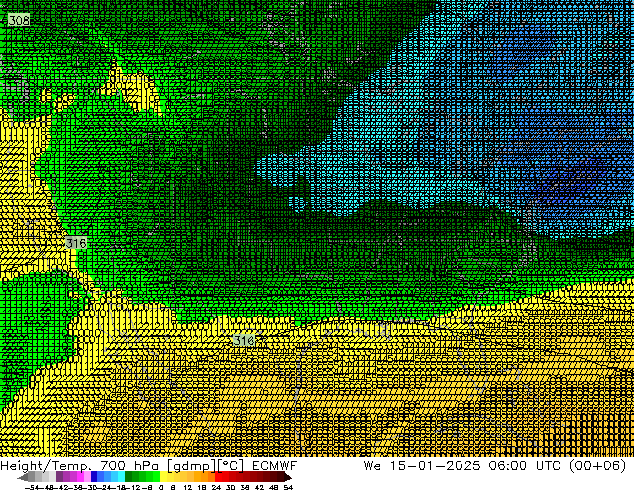
Task: Click the (00+06) forecast hour label
Action: [x=598, y=466]
